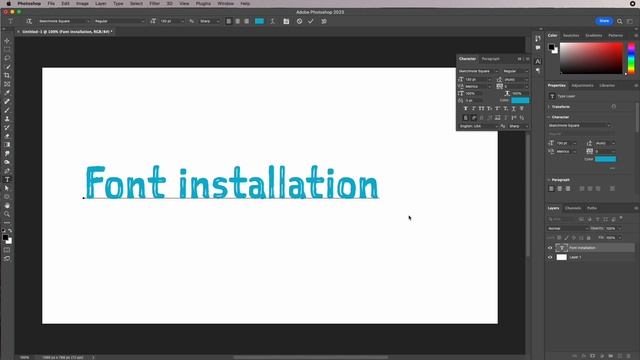Click Underline in Character panel
This screenshot has width=640, height=360.
(513, 109)
